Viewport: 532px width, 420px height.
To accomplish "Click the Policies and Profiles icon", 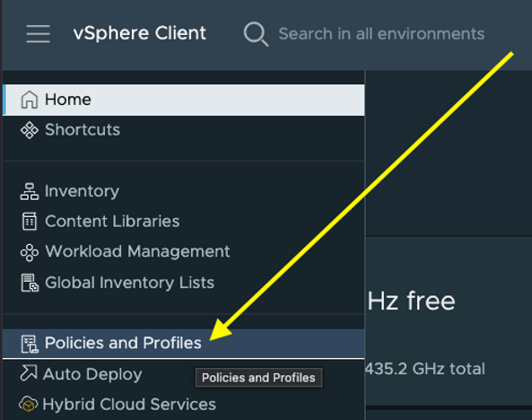I will tap(30, 344).
